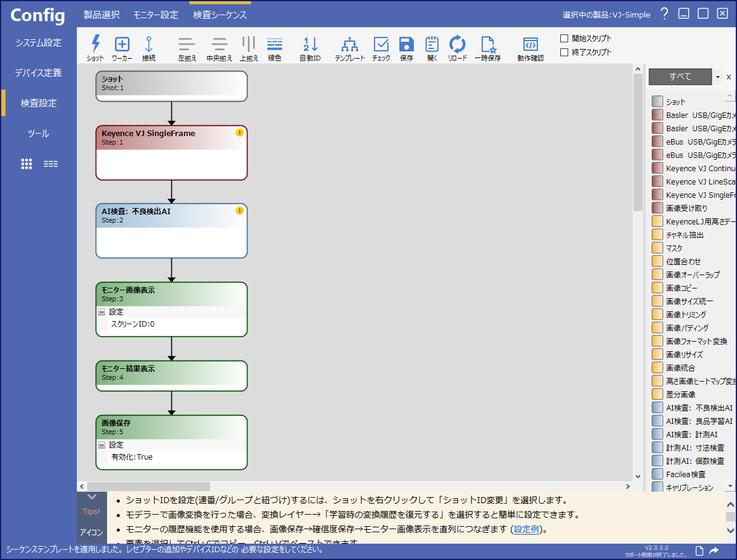Click the ショット lightning bolt icon

[95, 44]
